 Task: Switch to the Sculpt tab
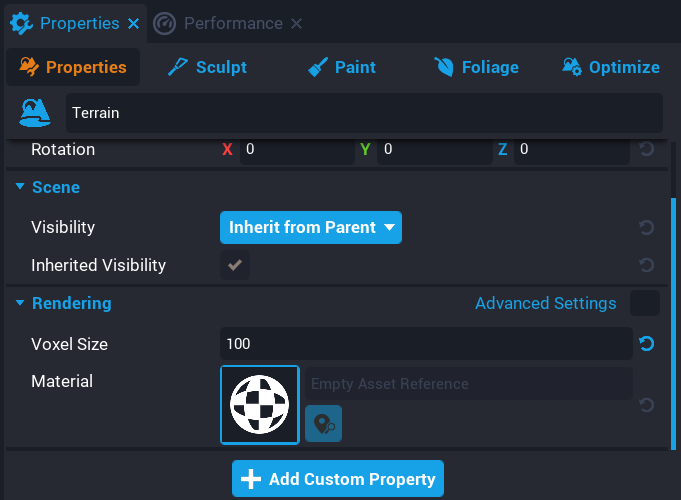(207, 67)
